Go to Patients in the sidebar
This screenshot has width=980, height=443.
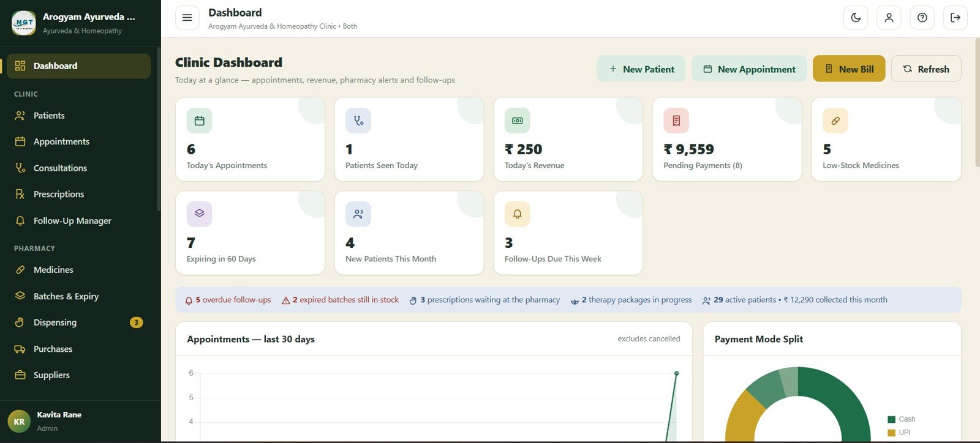click(78, 116)
